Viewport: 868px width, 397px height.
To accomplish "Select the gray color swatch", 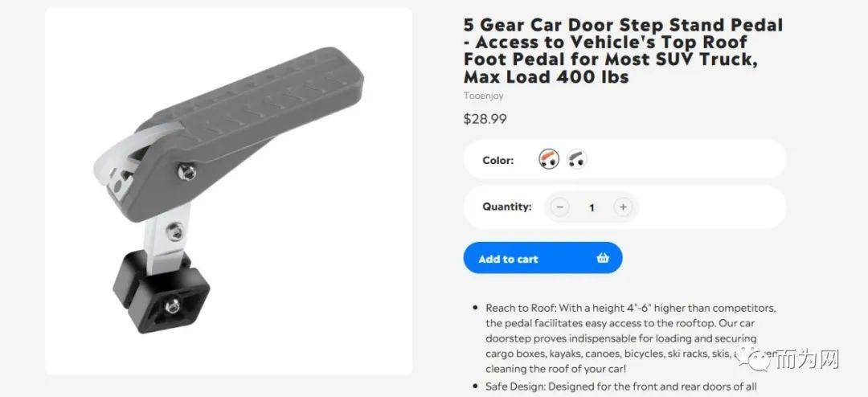I will [577, 159].
